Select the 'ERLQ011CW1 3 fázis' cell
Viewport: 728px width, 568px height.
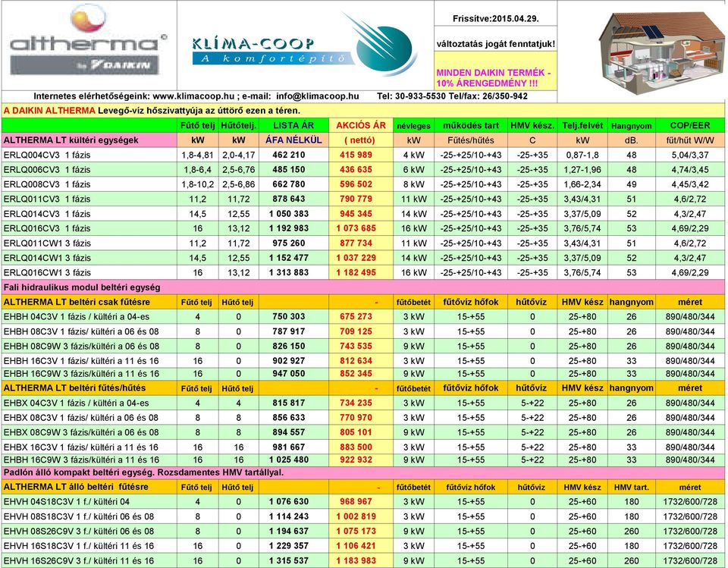pos(89,243)
